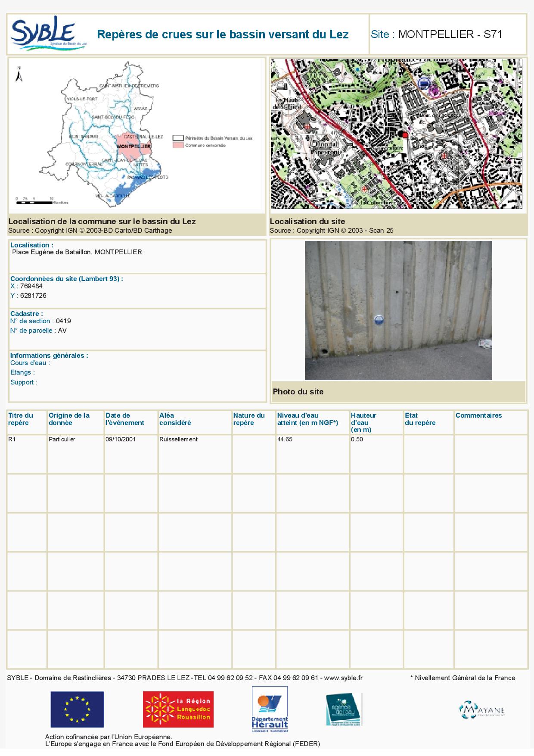Screen dimensions: 534x756
Task: Click the 'Date de l'évènement' column header
Action: [x=125, y=419]
